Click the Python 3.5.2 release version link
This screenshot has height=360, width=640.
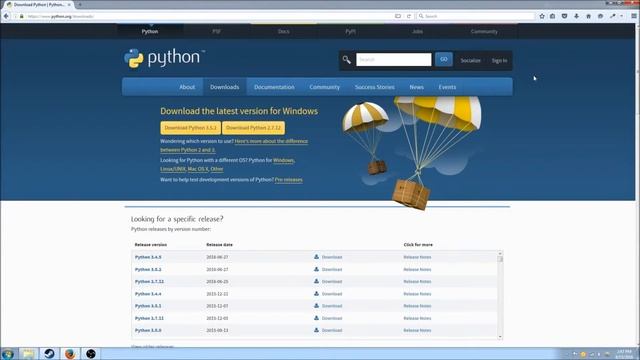pyautogui.click(x=148, y=269)
